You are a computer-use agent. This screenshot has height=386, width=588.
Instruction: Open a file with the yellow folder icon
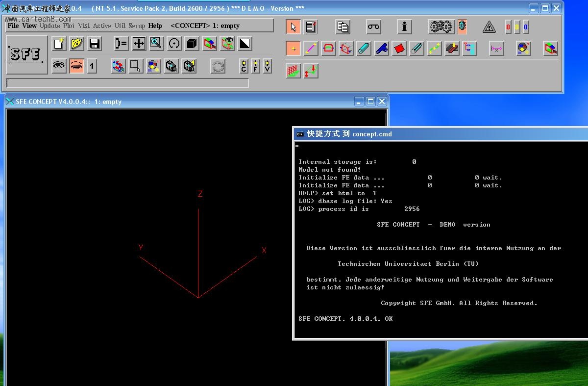click(77, 44)
